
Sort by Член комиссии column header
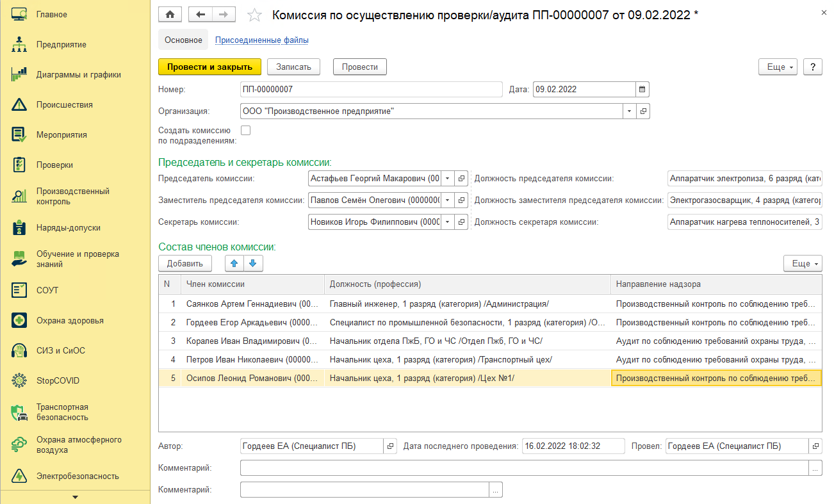(x=252, y=284)
